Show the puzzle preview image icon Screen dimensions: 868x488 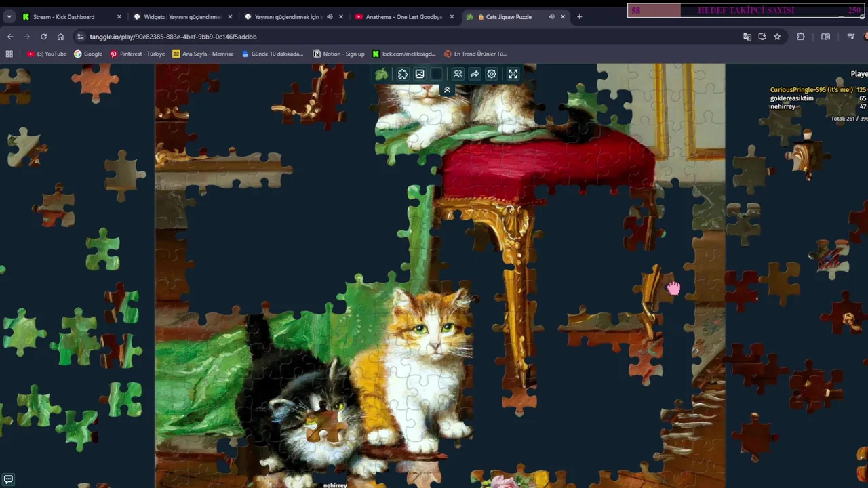coord(420,74)
